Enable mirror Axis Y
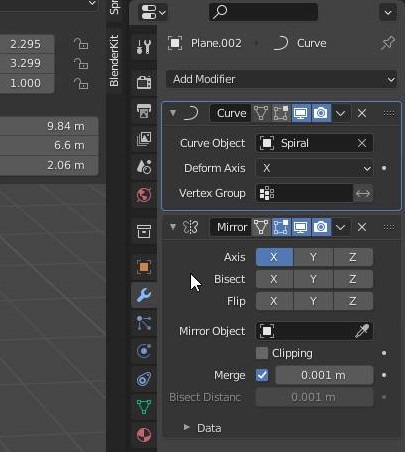405x452 pixels. (x=313, y=257)
